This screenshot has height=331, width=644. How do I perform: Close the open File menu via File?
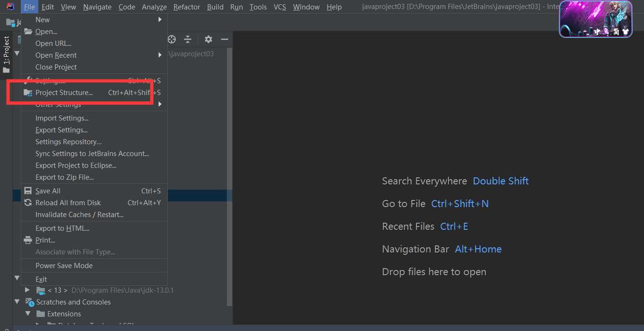click(x=29, y=7)
